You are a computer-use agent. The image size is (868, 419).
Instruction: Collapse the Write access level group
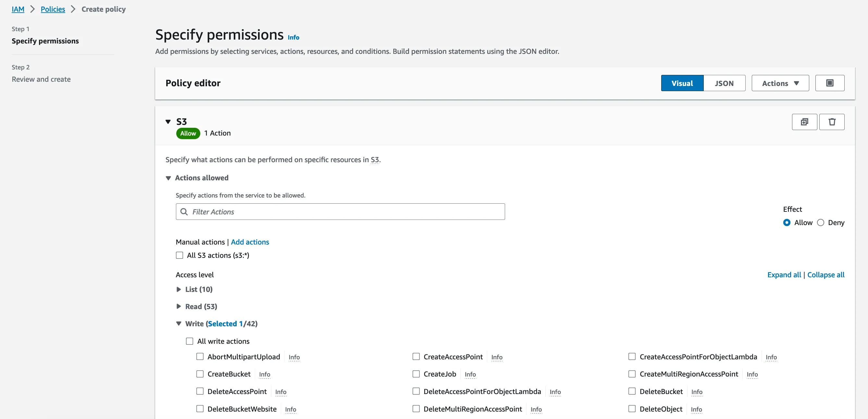coord(179,324)
